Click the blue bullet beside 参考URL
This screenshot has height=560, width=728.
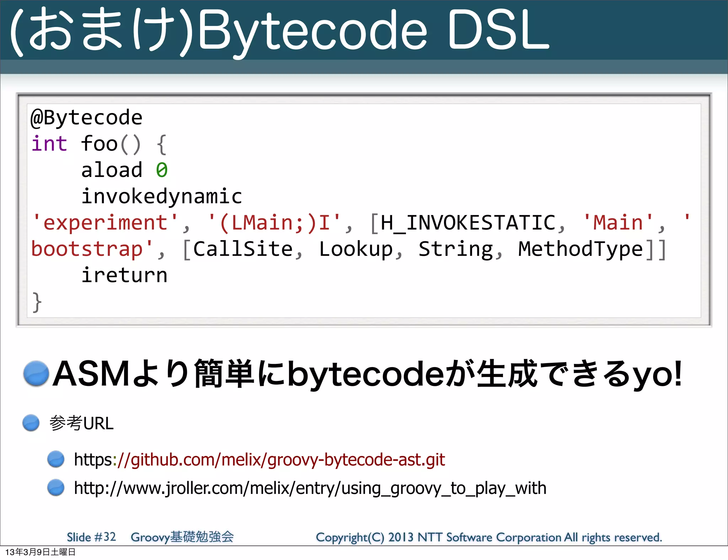click(31, 423)
